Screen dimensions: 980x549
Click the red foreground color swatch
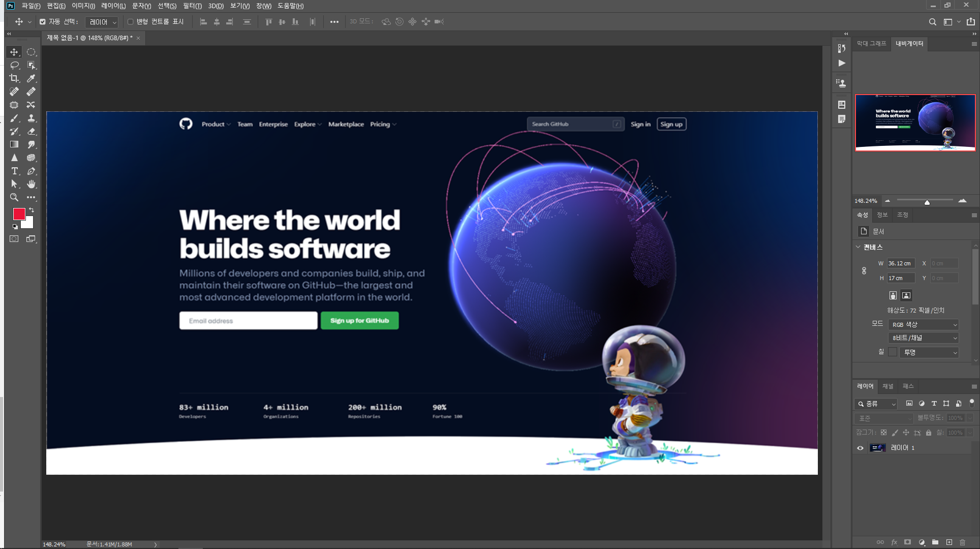point(19,214)
